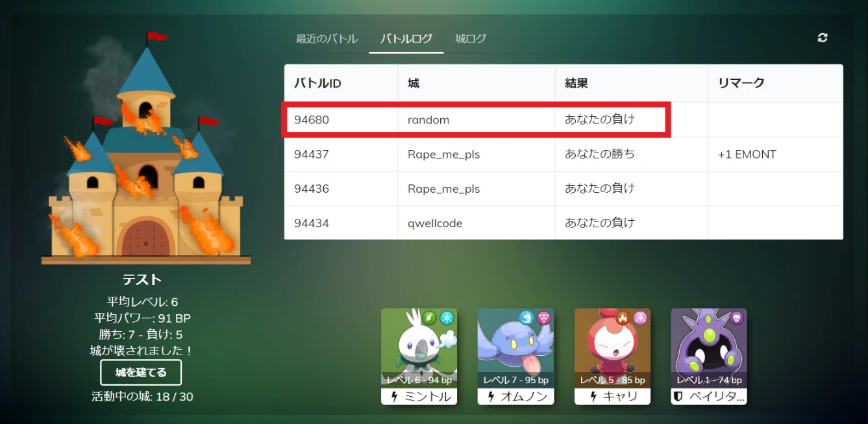The width and height of the screenshot is (868, 424).
Task: Open battle 94437 with +1 EMONT remark
Action: point(564,155)
